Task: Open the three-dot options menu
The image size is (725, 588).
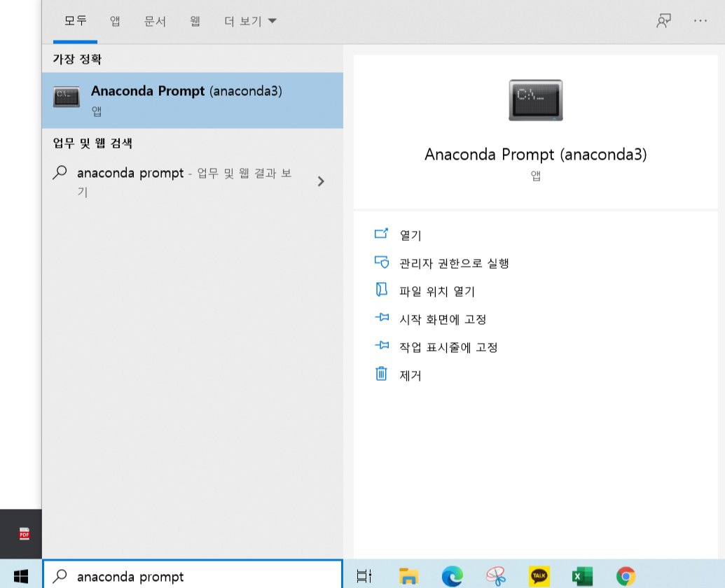Action: 700,21
